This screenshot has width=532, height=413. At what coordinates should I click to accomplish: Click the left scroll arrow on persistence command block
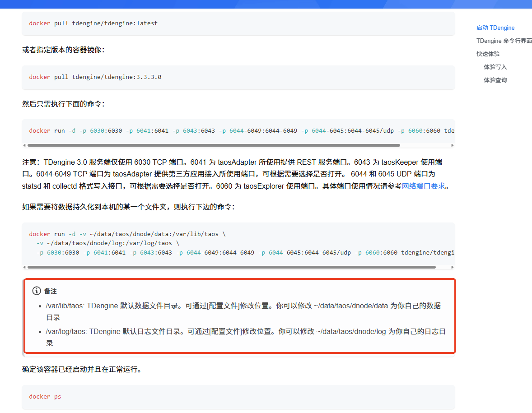[x=25, y=267]
